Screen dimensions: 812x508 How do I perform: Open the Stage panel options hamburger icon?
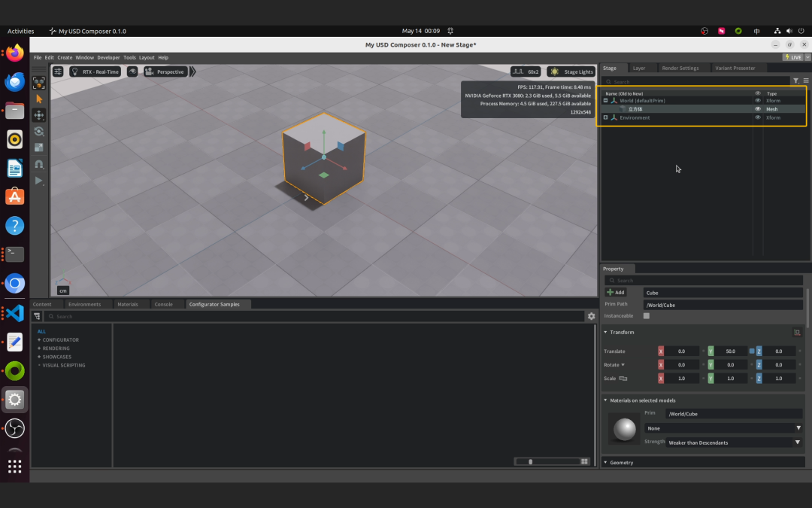tap(806, 81)
